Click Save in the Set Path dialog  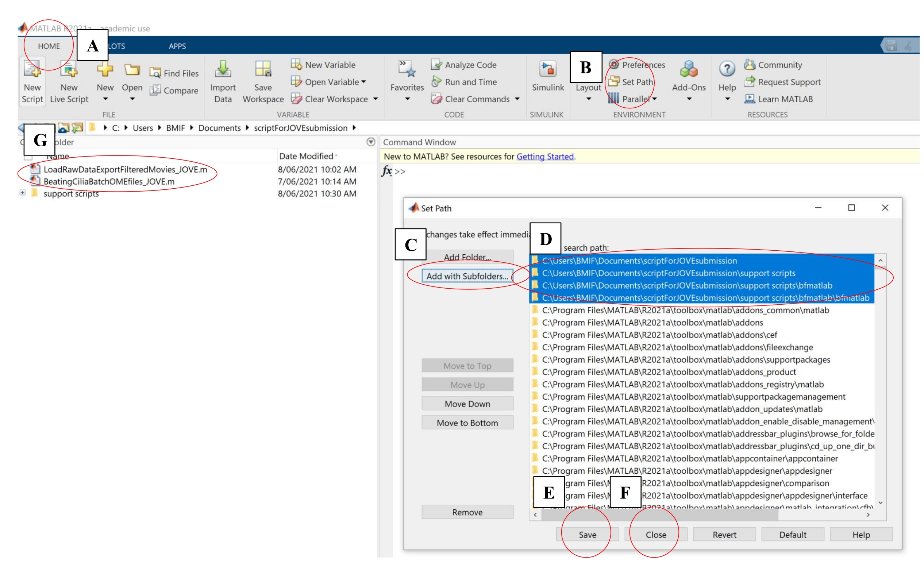coord(587,535)
